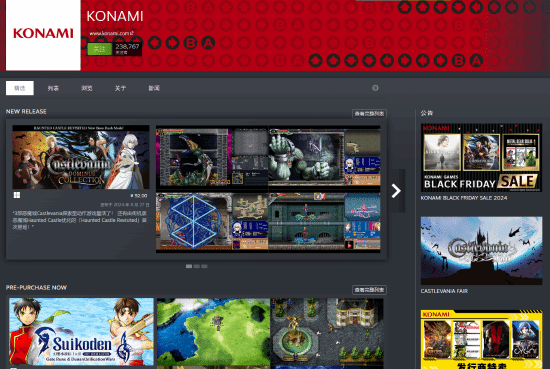
Task: Select the second carousel page dot
Action: pos(197,267)
